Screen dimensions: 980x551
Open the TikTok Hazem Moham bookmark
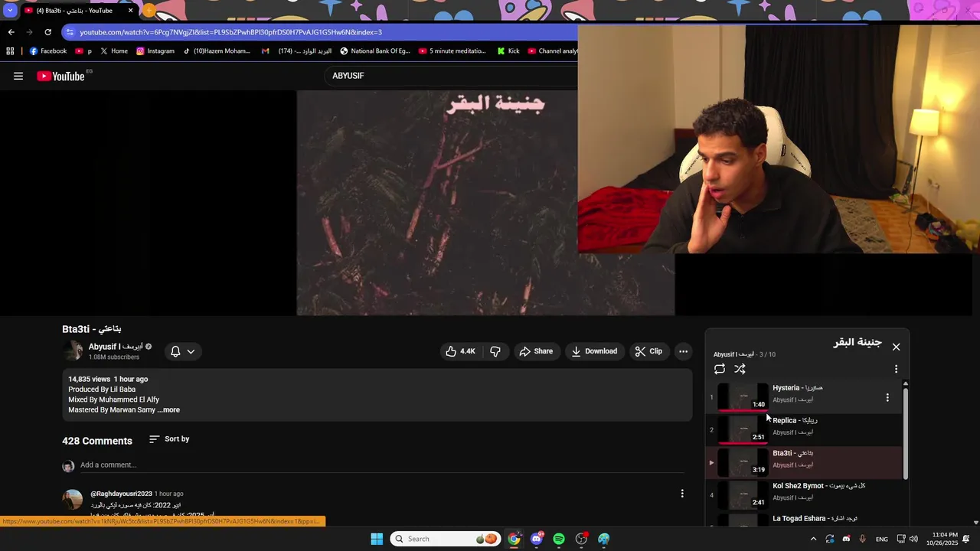[217, 51]
